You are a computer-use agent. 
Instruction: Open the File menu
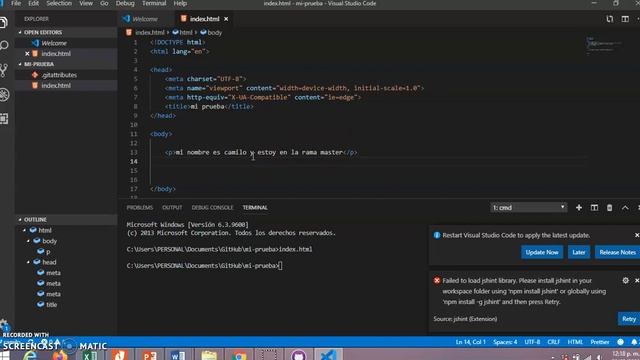[x=16, y=3]
